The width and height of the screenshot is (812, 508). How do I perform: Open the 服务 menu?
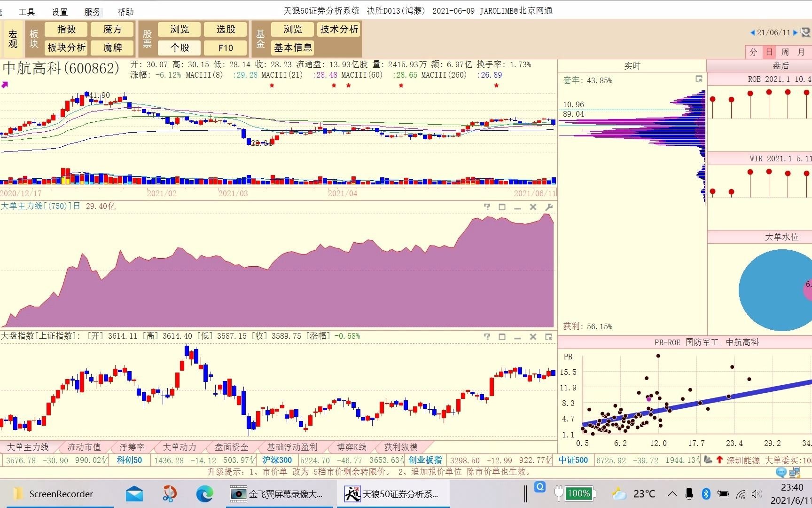[93, 12]
